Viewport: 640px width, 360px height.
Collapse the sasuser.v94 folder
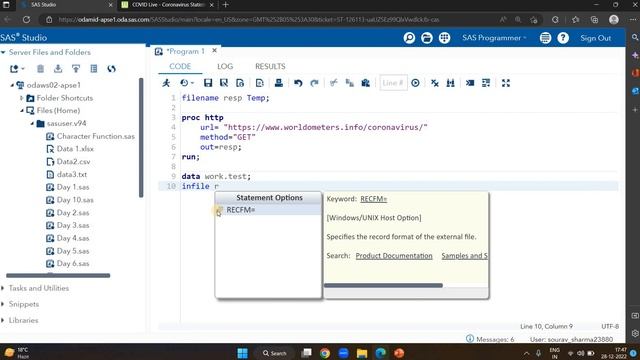click(x=32, y=123)
